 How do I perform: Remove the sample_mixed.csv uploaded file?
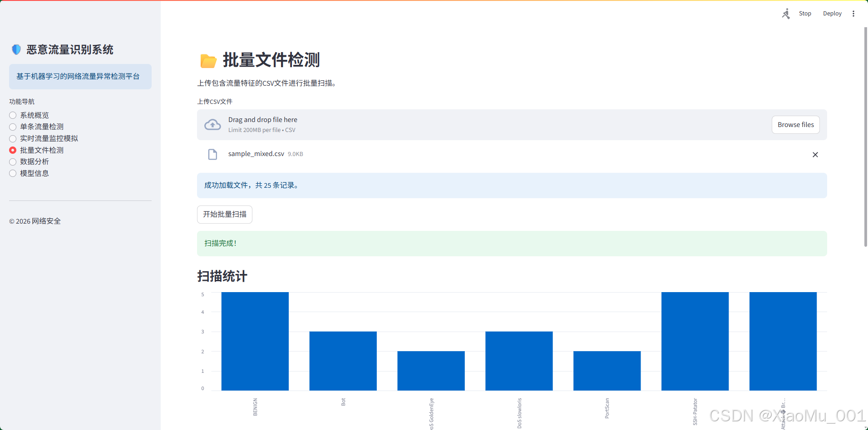tap(815, 155)
